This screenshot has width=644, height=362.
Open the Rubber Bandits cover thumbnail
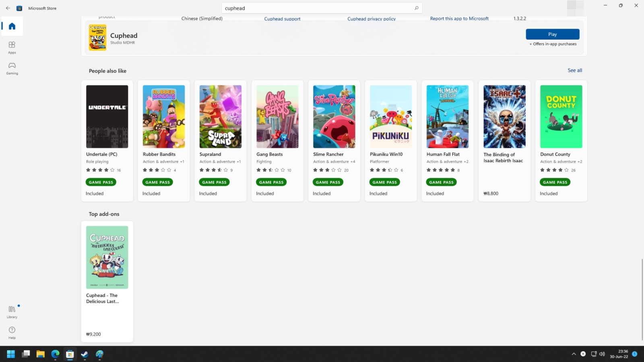point(164,117)
